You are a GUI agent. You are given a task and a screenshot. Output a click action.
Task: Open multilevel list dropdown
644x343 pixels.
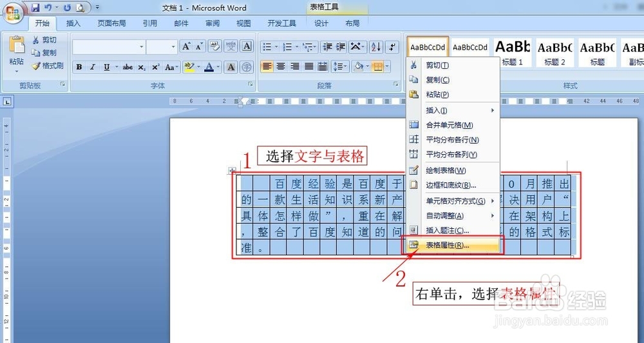pos(316,47)
